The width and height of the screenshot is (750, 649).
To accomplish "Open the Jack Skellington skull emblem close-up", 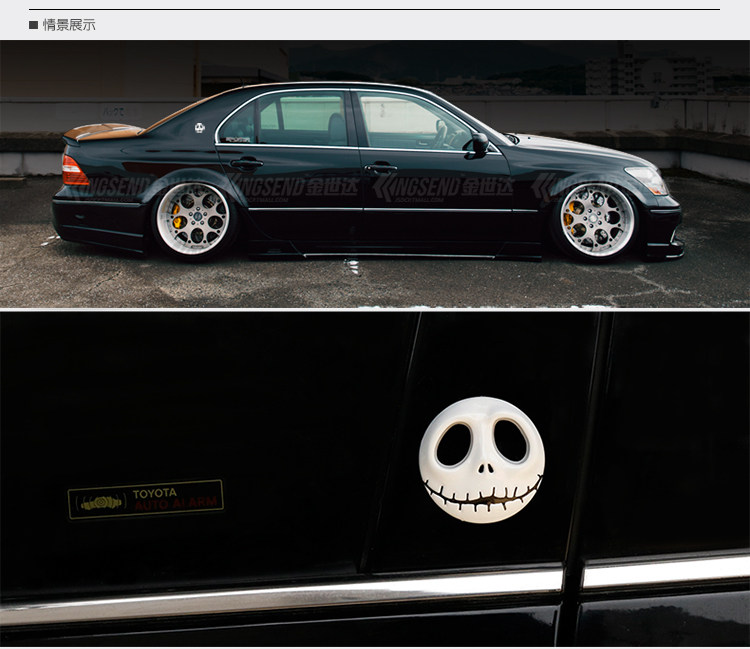I will 375,479.
